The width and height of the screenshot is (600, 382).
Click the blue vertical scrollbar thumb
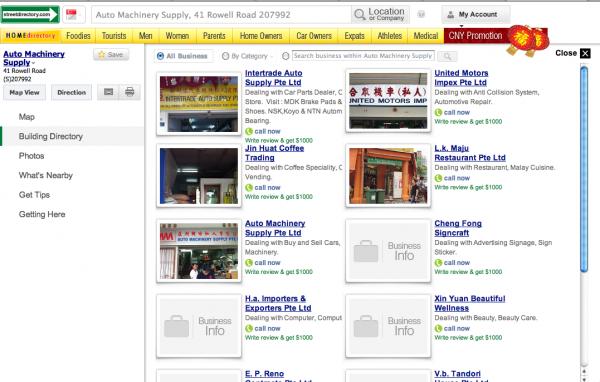pos(584,169)
